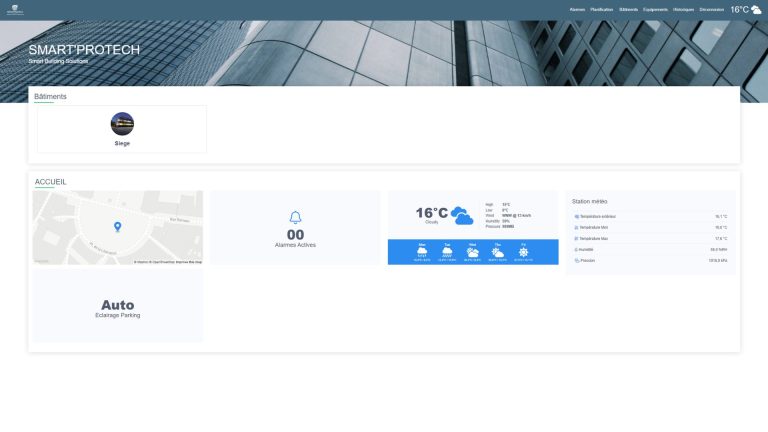Image resolution: width=768 pixels, height=432 pixels.
Task: Open the Planification menu item
Action: click(601, 10)
